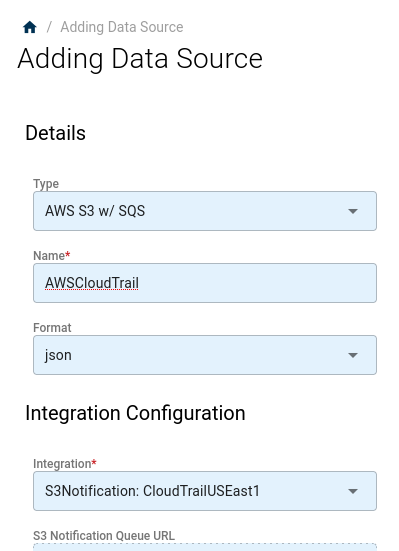
Task: Open the Integration dropdown showing S3Notification: CloudTrailUSEast1
Action: (205, 491)
